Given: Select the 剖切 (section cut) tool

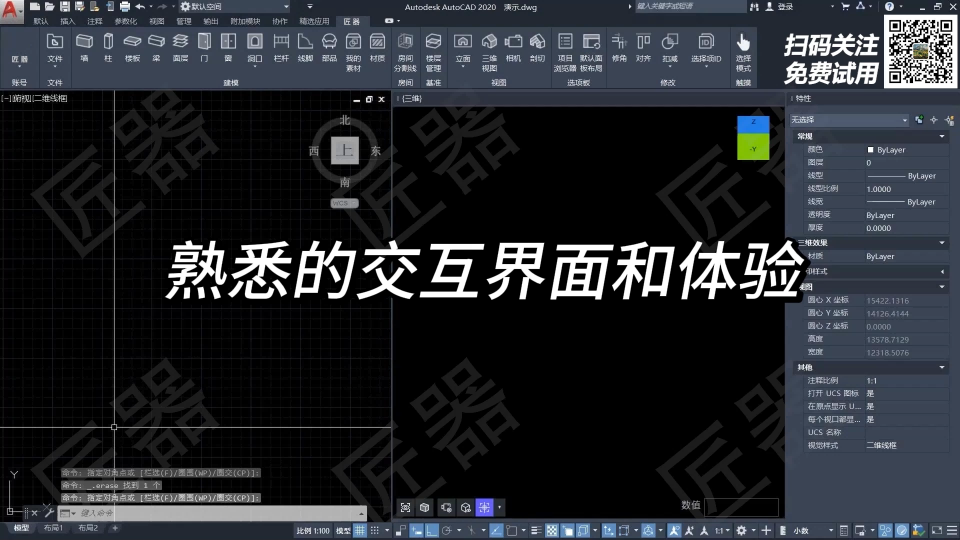Looking at the screenshot, I should 537,48.
